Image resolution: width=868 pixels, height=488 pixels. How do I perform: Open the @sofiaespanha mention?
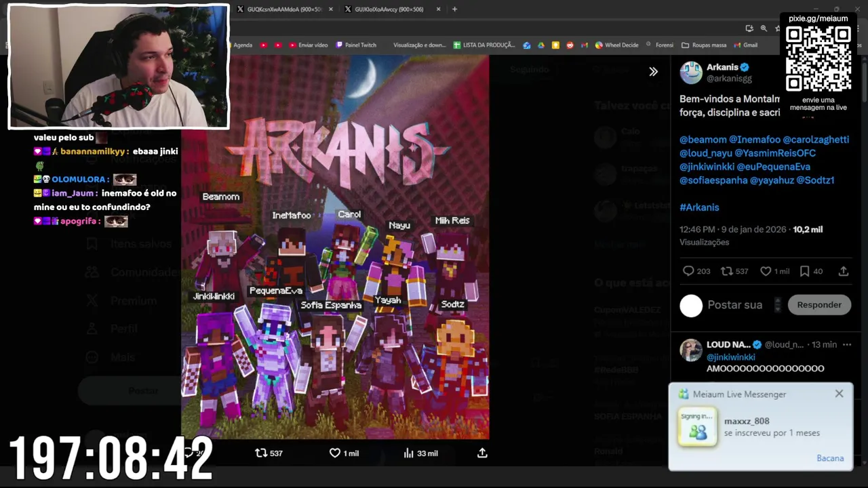713,180
